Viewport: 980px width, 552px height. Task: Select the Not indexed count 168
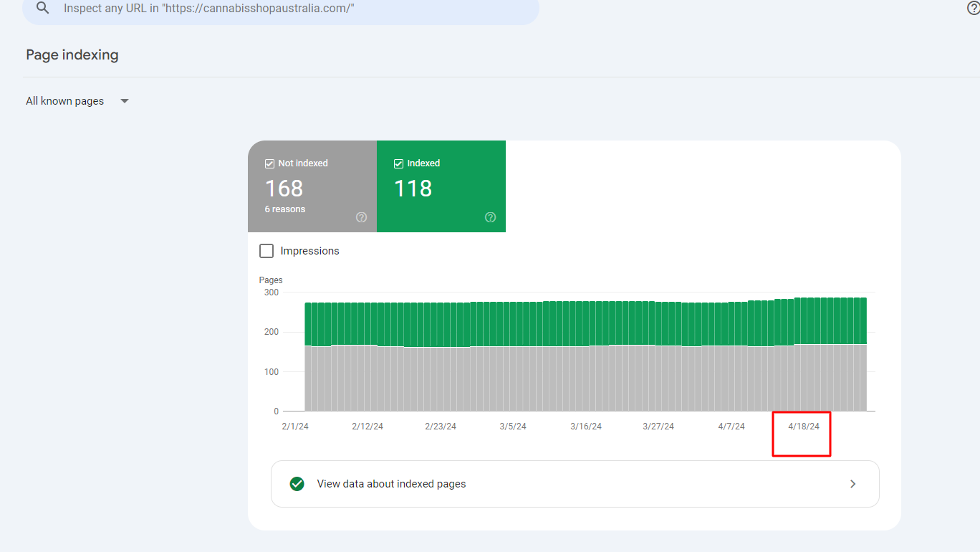284,189
